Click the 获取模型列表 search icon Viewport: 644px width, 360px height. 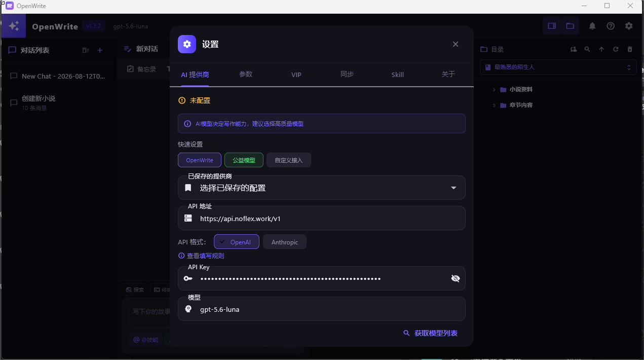(406, 333)
